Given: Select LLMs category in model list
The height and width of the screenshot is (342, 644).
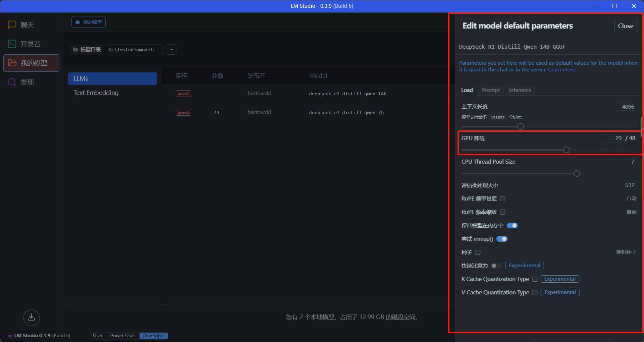Looking at the screenshot, I should point(112,79).
